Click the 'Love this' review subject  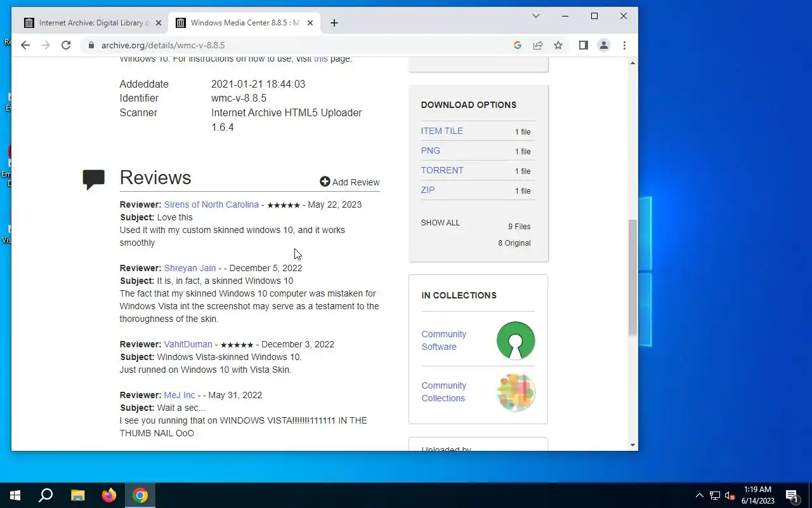click(x=174, y=217)
